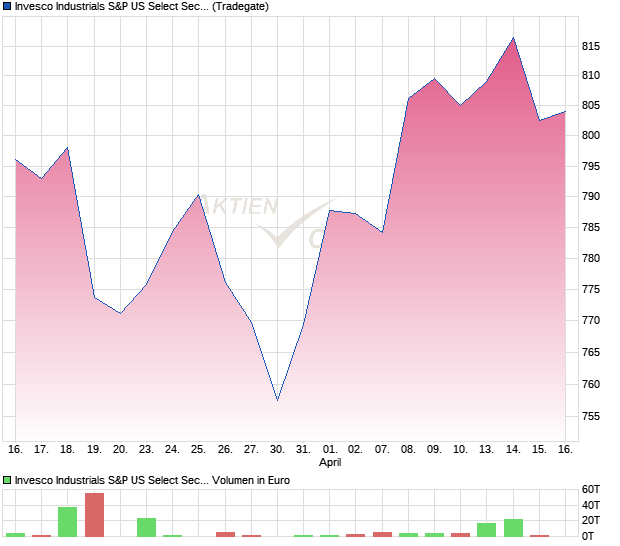Click the '27.' date label
This screenshot has width=620, height=546.
251,450
